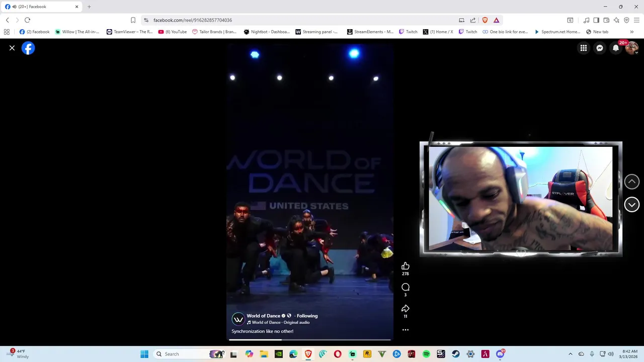
Task: Open X Home bookmark
Action: pos(438,32)
